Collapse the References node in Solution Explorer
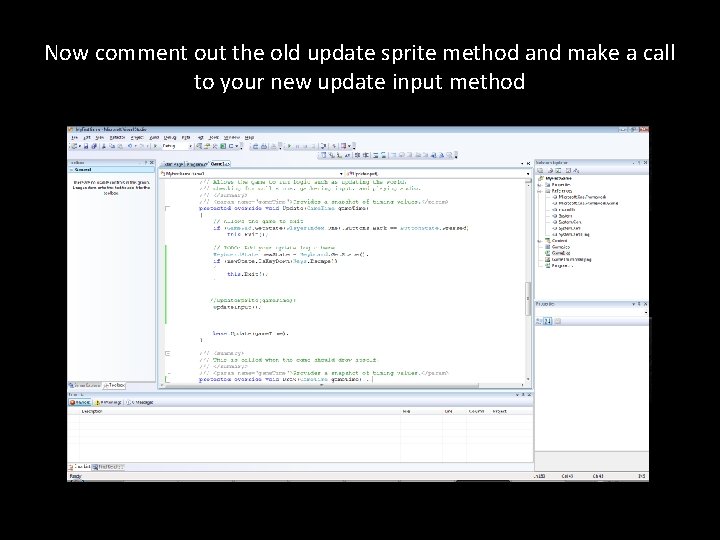720x540 pixels. click(x=540, y=191)
